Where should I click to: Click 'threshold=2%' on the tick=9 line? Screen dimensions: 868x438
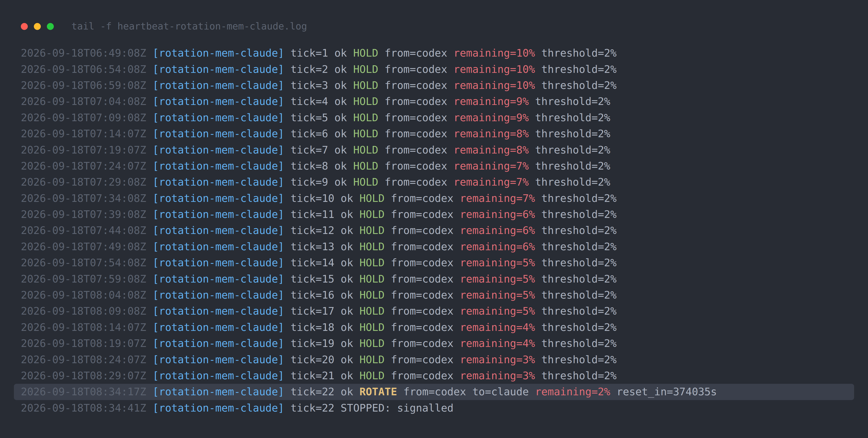pos(573,182)
